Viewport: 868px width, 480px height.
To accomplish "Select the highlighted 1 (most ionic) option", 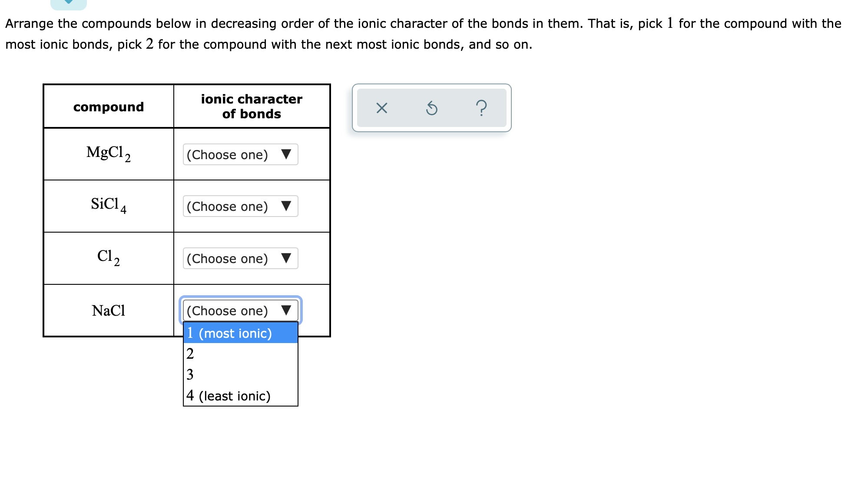I will [229, 333].
